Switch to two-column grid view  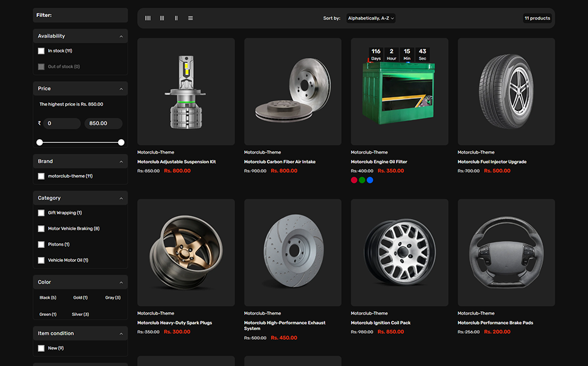click(x=176, y=18)
